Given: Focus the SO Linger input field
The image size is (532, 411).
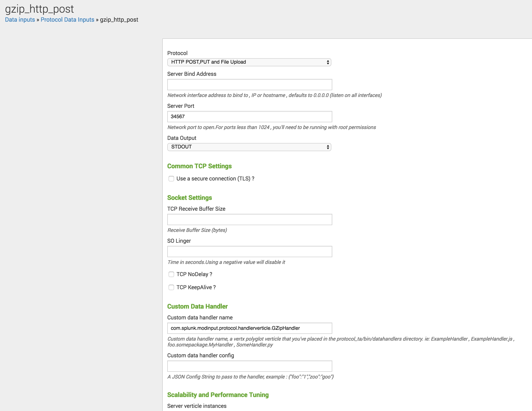Looking at the screenshot, I should (250, 251).
